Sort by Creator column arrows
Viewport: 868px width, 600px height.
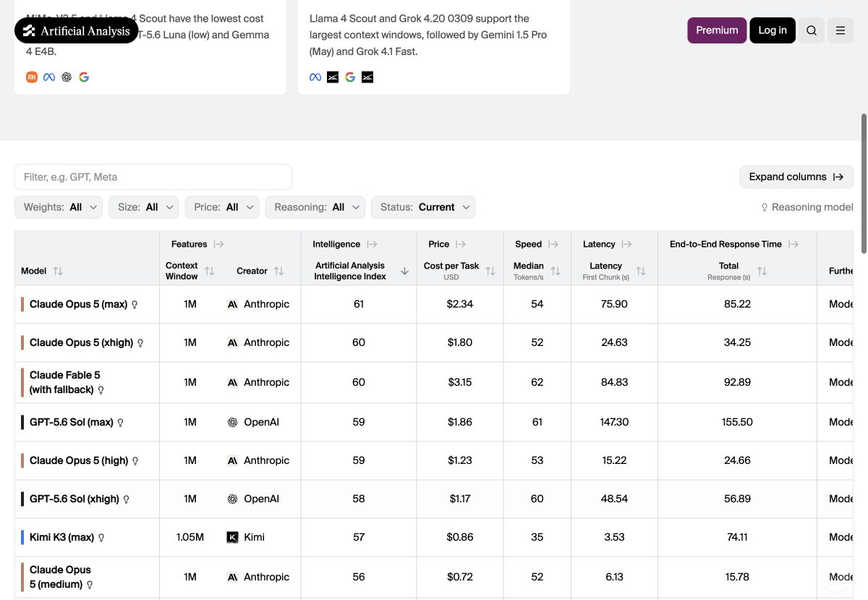(278, 271)
